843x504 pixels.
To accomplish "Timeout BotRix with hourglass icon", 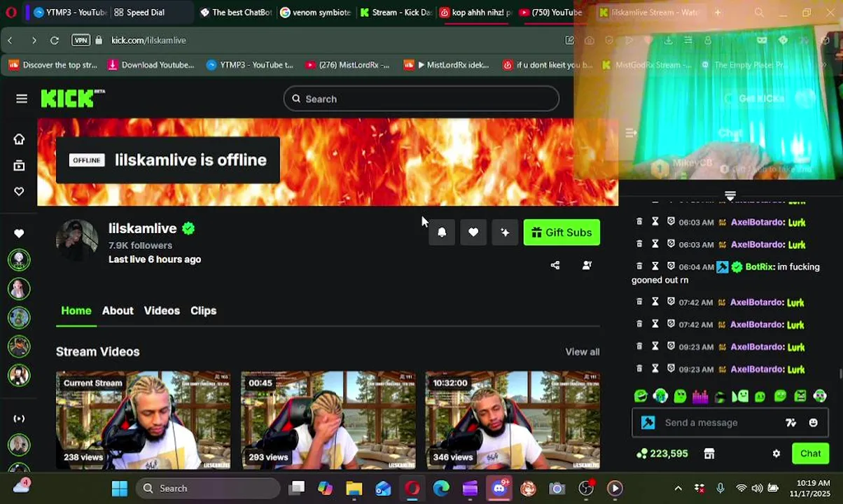I will (655, 266).
